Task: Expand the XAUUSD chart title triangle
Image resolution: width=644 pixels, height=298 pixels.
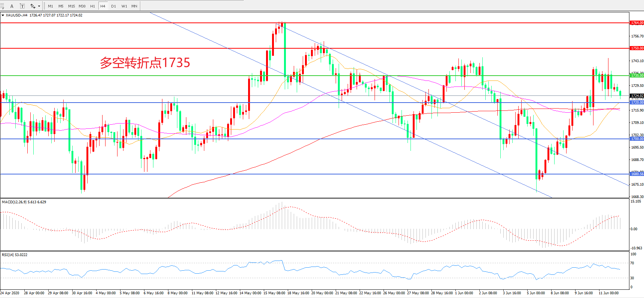Action: pyautogui.click(x=3, y=15)
